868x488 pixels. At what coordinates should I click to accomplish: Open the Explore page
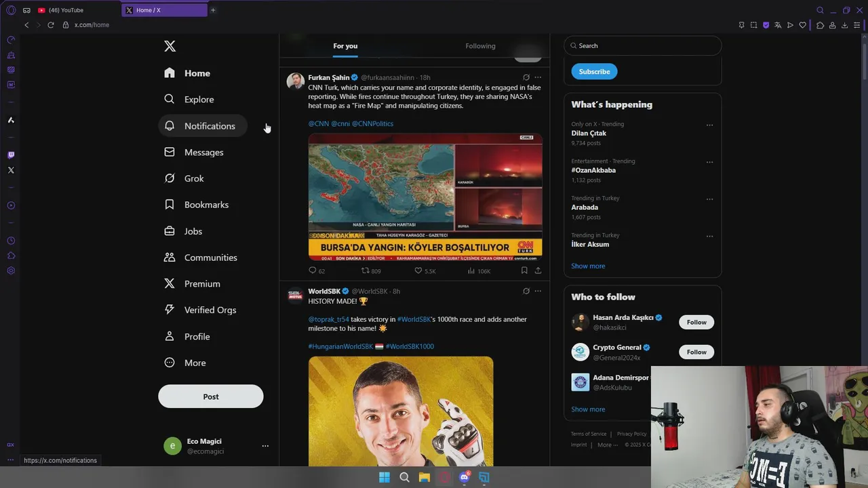(x=189, y=100)
